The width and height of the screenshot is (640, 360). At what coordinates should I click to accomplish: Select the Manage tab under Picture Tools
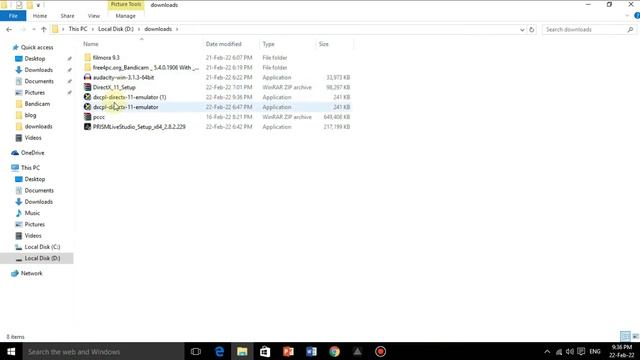[125, 16]
